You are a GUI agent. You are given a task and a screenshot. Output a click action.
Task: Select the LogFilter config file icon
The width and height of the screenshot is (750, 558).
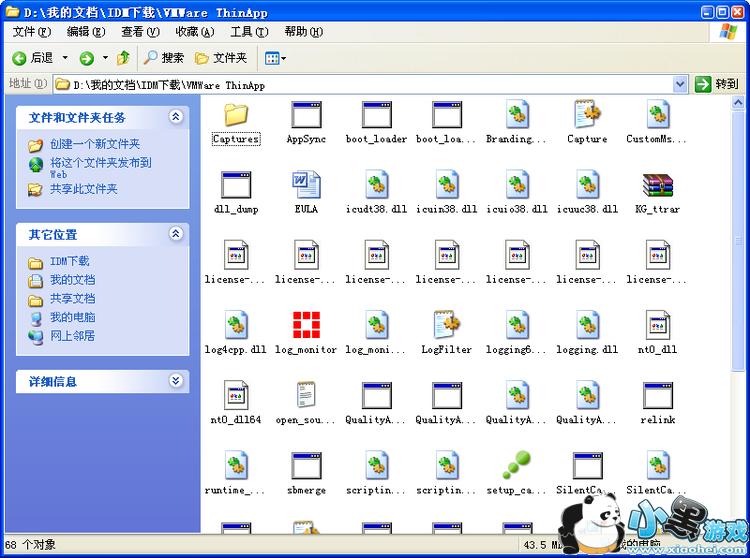447,325
